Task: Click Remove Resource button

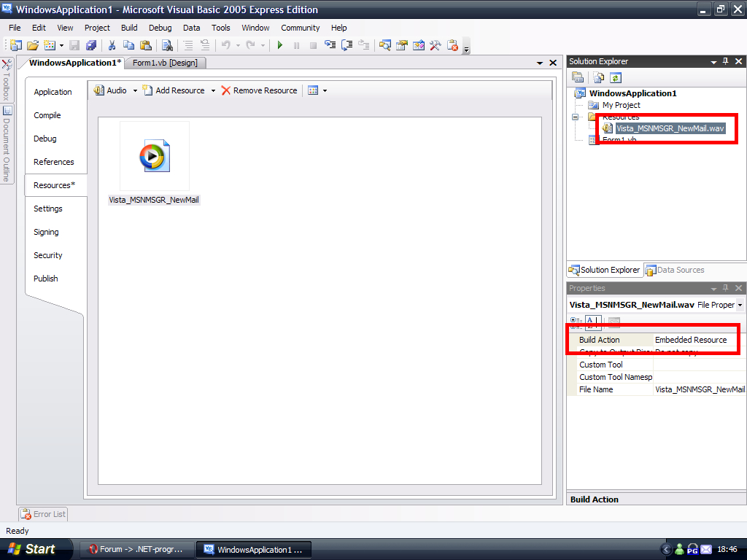Action: (260, 90)
